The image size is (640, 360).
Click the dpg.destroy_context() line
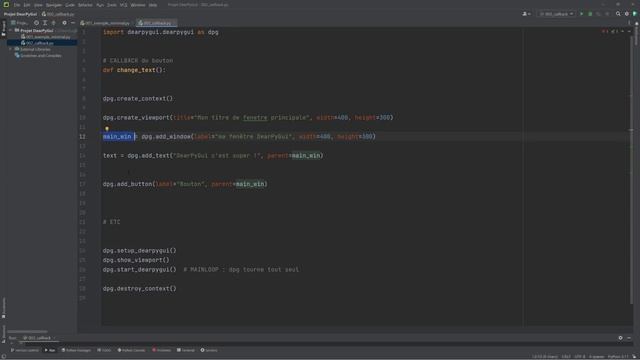[140, 289]
